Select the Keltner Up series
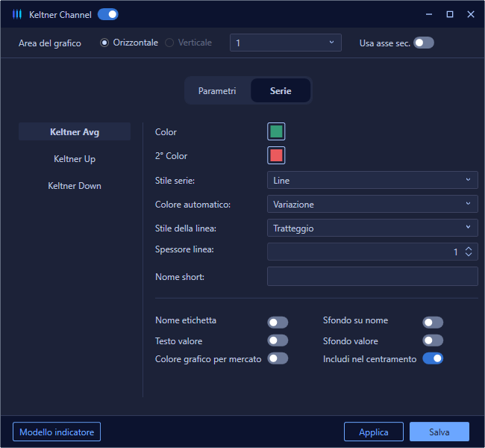The image size is (485, 448). pyautogui.click(x=75, y=159)
